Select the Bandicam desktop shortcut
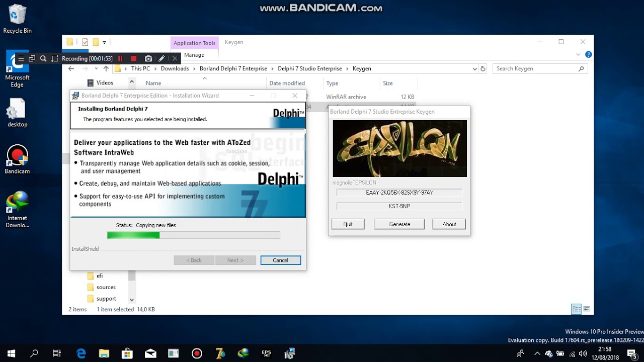Image resolution: width=644 pixels, height=362 pixels. point(17,160)
